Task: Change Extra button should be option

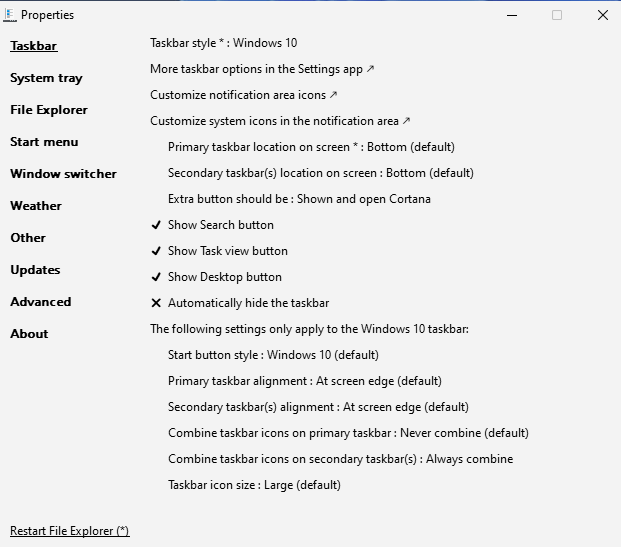Action: coord(299,199)
